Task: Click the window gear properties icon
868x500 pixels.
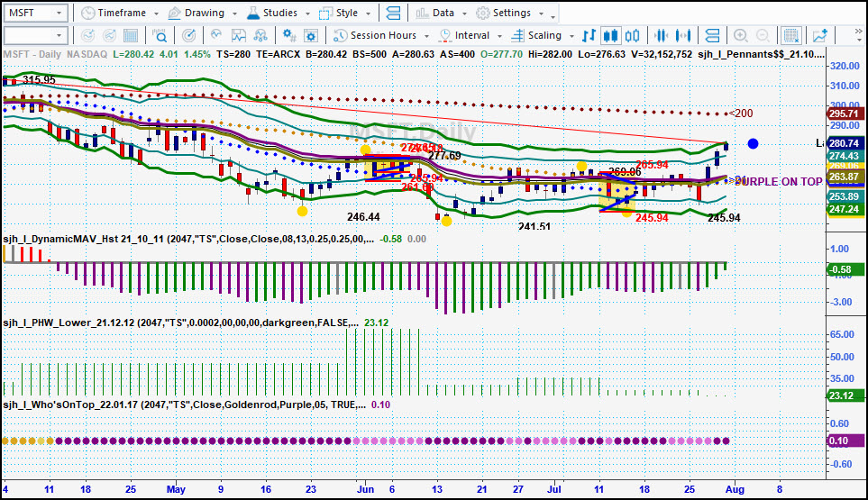Action: tap(311, 35)
